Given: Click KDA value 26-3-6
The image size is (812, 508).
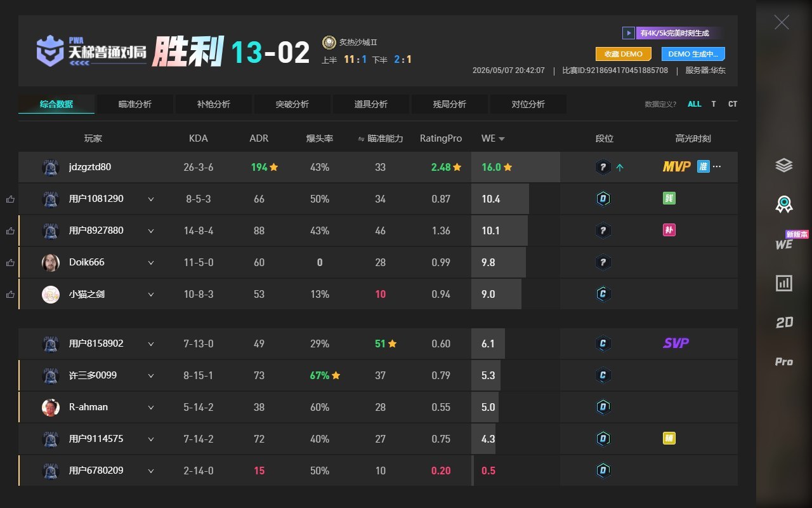Looking at the screenshot, I should coord(199,167).
